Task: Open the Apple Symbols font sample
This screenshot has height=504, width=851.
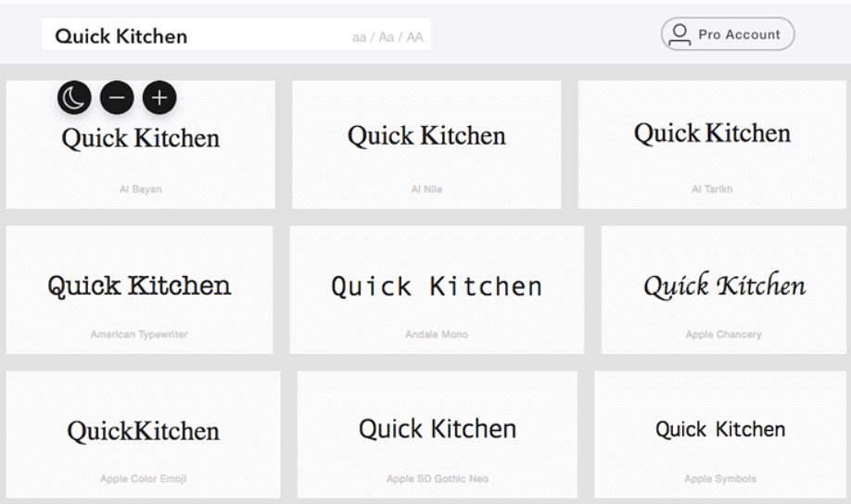Action: 720,429
